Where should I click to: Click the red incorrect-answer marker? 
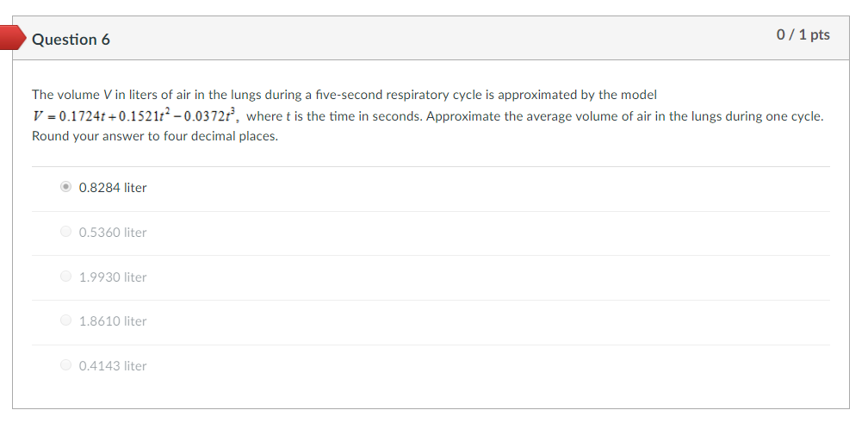click(x=10, y=38)
